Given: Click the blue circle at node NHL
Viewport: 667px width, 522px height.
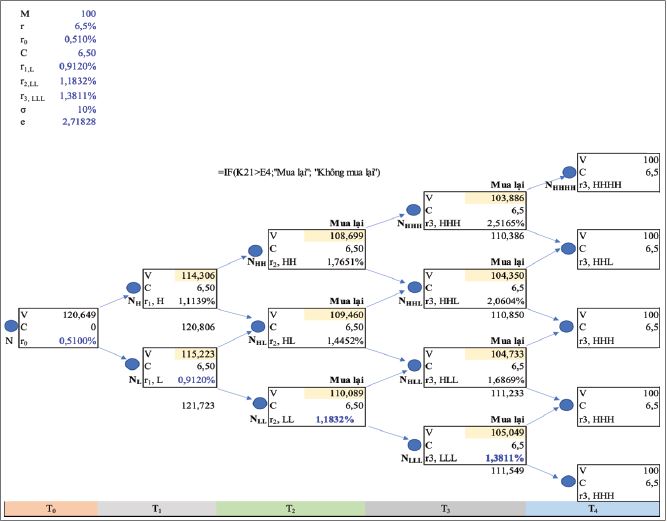Looking at the screenshot, I should point(255,327).
